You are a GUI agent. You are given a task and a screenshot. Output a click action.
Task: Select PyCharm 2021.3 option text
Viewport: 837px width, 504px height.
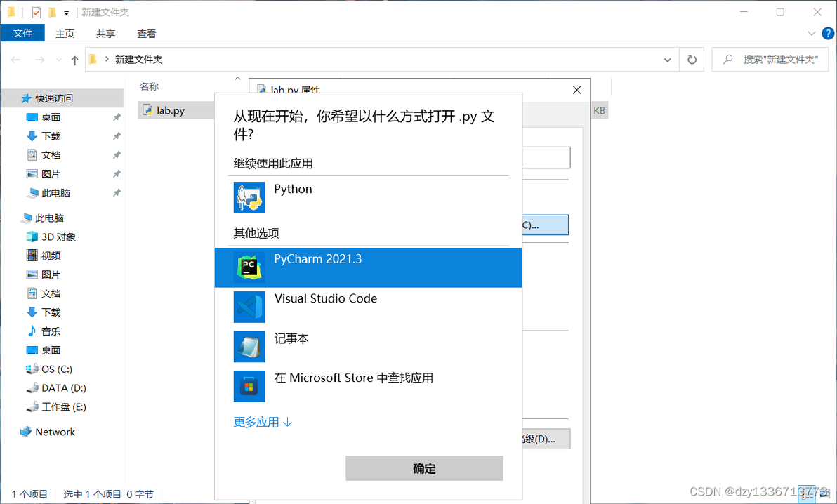pos(317,259)
